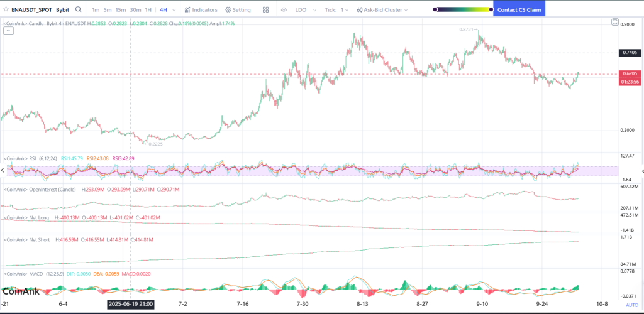
Task: Click the 2025-06-19 21:00 time label
Action: [x=131, y=304]
